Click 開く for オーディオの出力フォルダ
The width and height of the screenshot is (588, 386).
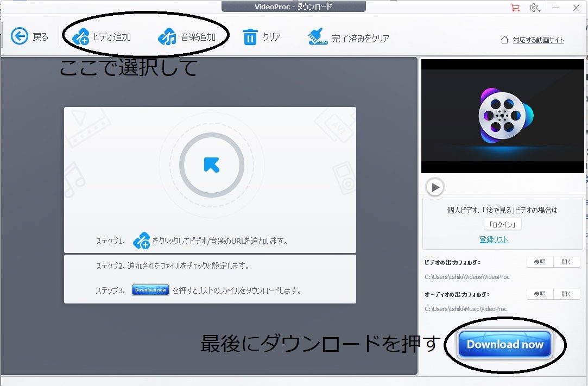coord(566,294)
